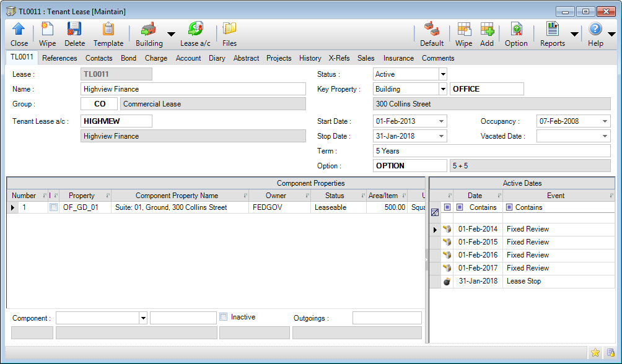Click the Group code field CO

[99, 104]
